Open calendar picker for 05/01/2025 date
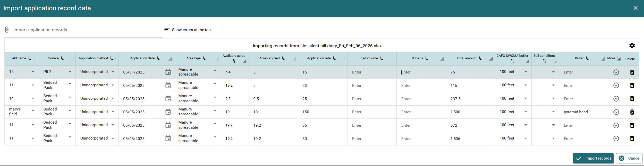The image size is (644, 166). click(x=168, y=72)
